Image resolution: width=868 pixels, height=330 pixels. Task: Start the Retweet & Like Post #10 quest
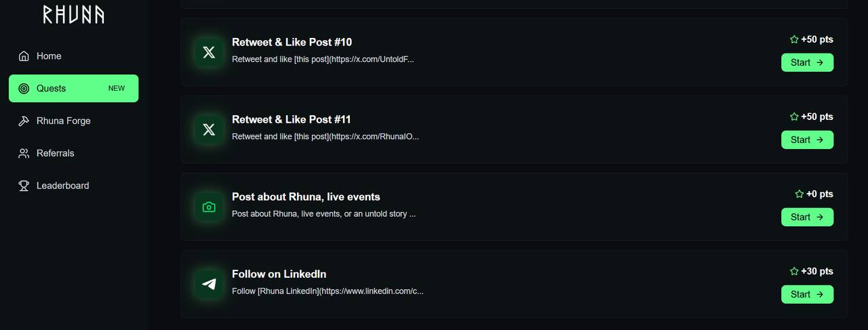click(807, 62)
